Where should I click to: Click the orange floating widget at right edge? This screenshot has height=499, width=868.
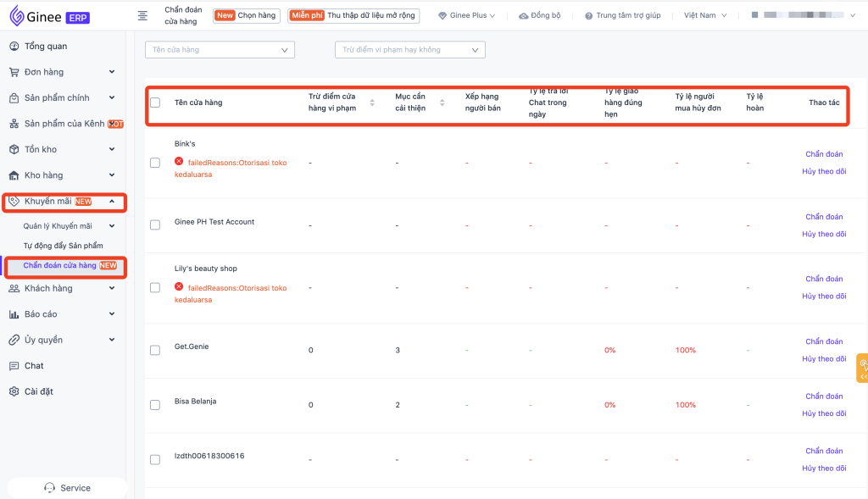(862, 368)
